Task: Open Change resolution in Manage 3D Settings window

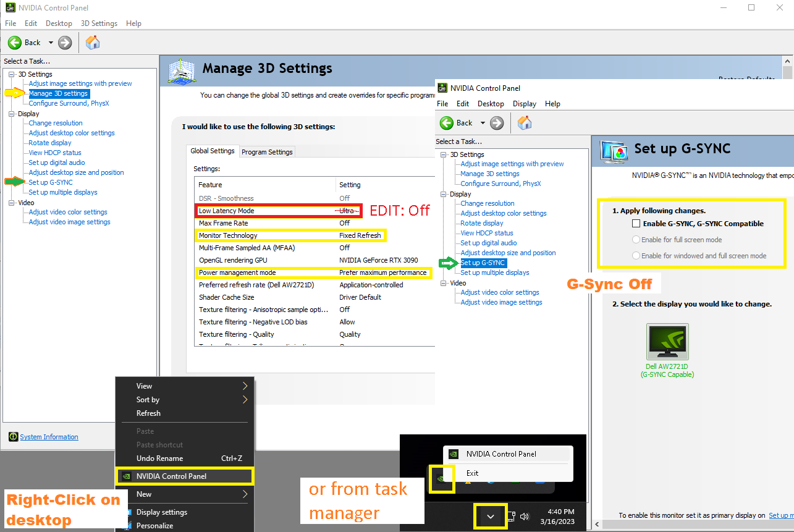Action: [56, 123]
